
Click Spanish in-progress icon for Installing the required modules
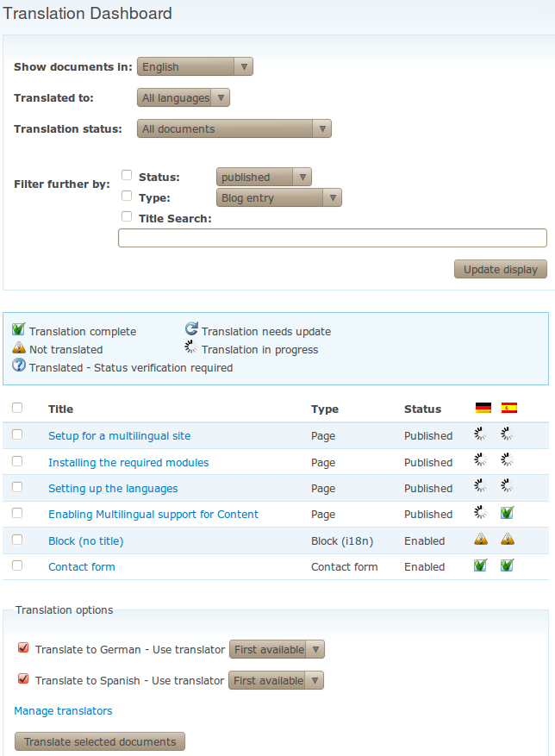(507, 460)
